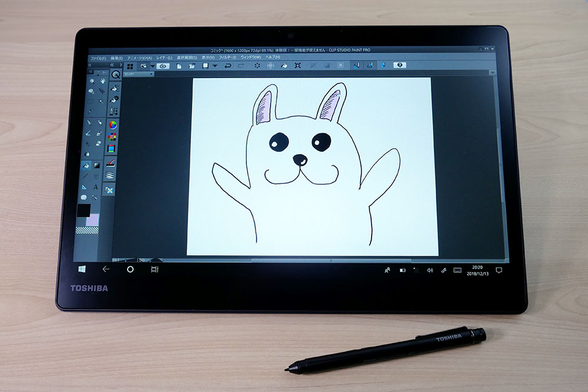This screenshot has height=392, width=588.
Task: Select the Zoom magnifier tool
Action: 92,81
